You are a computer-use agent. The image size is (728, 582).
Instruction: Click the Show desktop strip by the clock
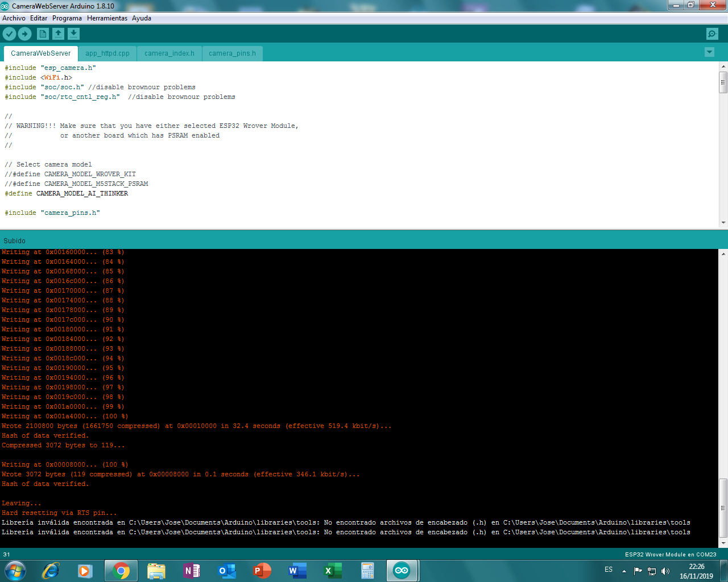click(x=724, y=571)
